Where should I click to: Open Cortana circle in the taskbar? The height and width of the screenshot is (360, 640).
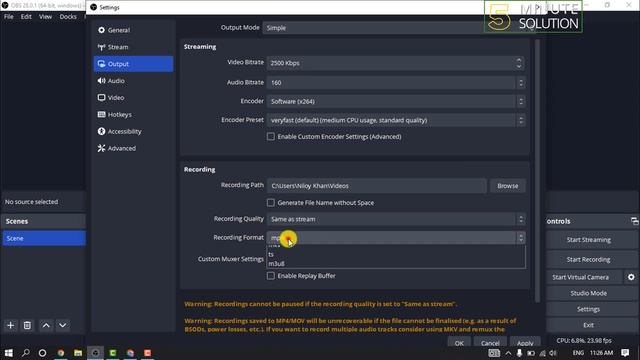click(x=42, y=353)
